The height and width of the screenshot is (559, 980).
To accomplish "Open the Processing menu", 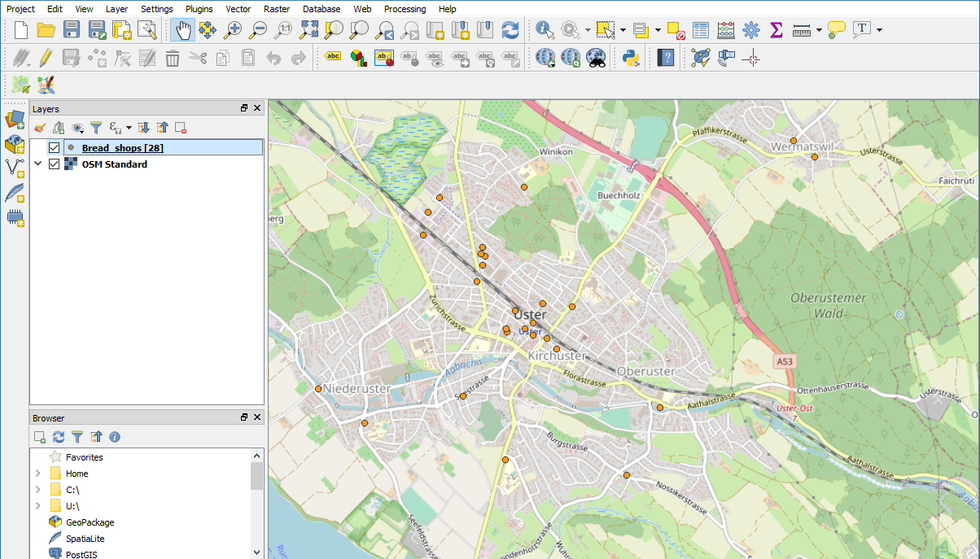I will coord(405,9).
